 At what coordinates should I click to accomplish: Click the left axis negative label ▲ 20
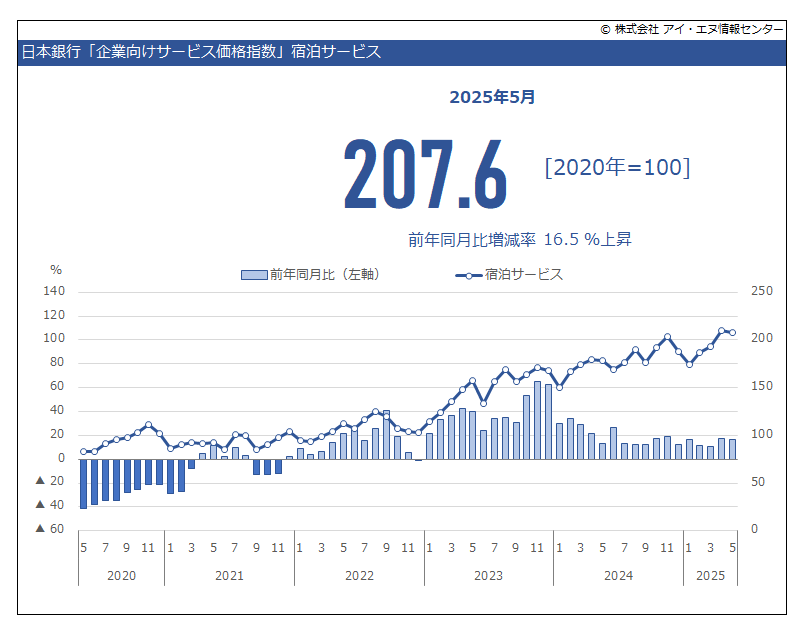click(x=50, y=481)
